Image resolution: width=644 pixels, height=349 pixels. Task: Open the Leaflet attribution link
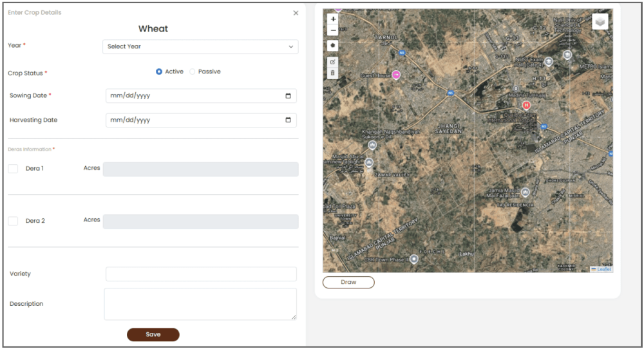(x=604, y=269)
